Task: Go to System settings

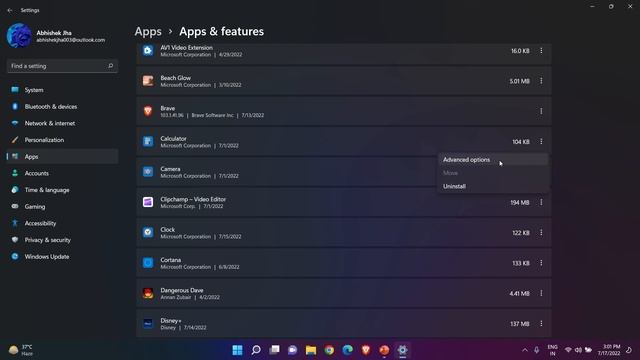Action: pos(62,90)
